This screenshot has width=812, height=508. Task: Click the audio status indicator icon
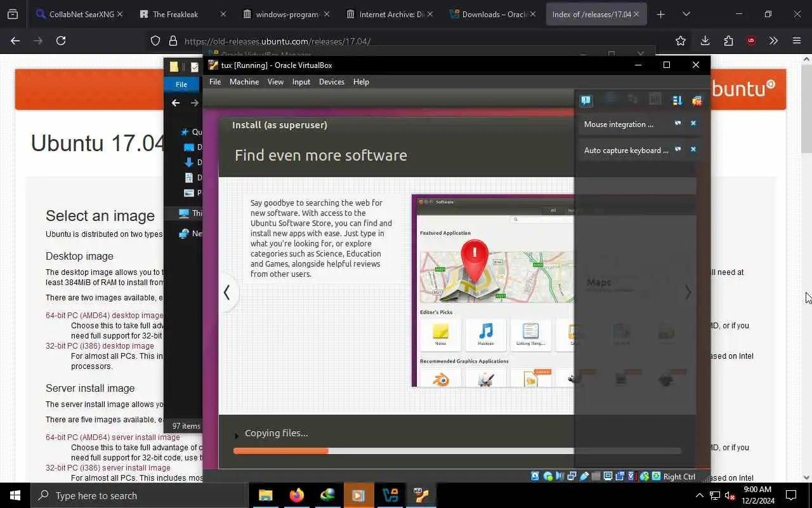(x=560, y=476)
